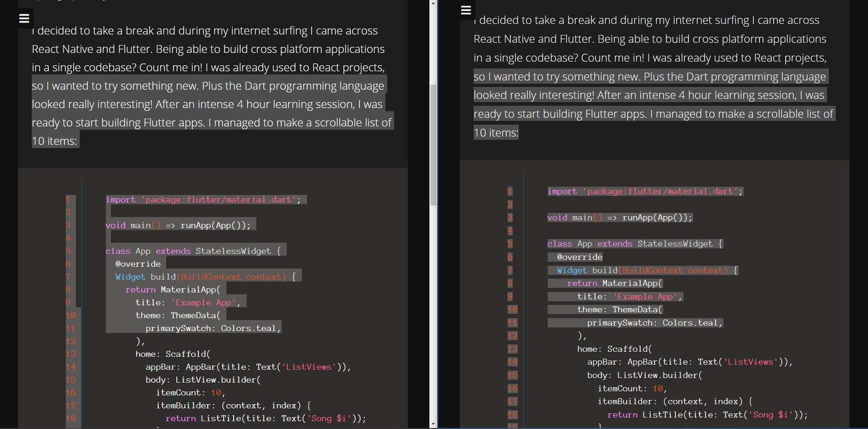Click the 'return ListTile' line in the right pane

(708, 415)
